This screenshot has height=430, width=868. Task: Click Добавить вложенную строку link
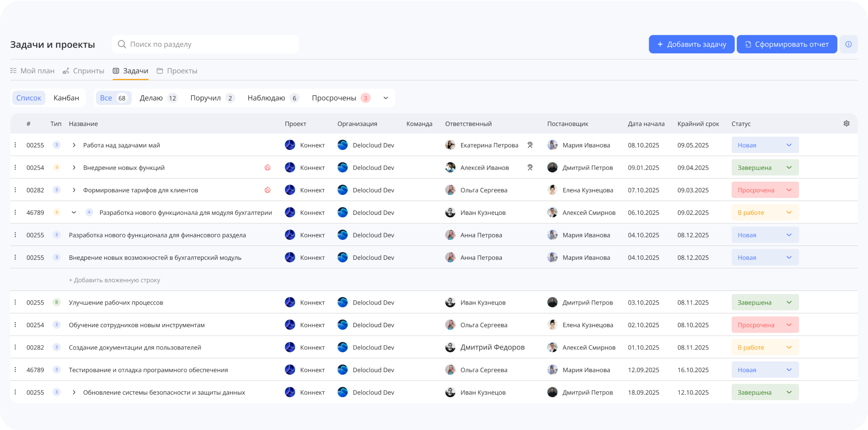pos(114,280)
